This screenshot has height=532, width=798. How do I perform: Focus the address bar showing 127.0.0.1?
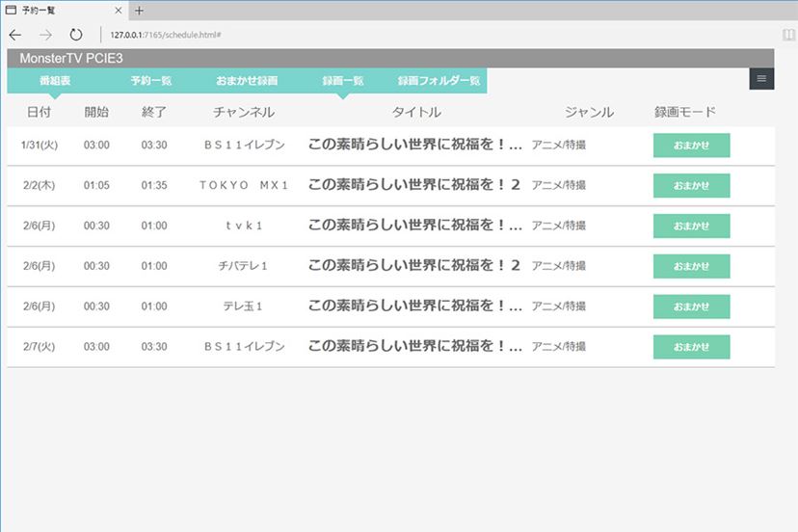pyautogui.click(x=166, y=35)
